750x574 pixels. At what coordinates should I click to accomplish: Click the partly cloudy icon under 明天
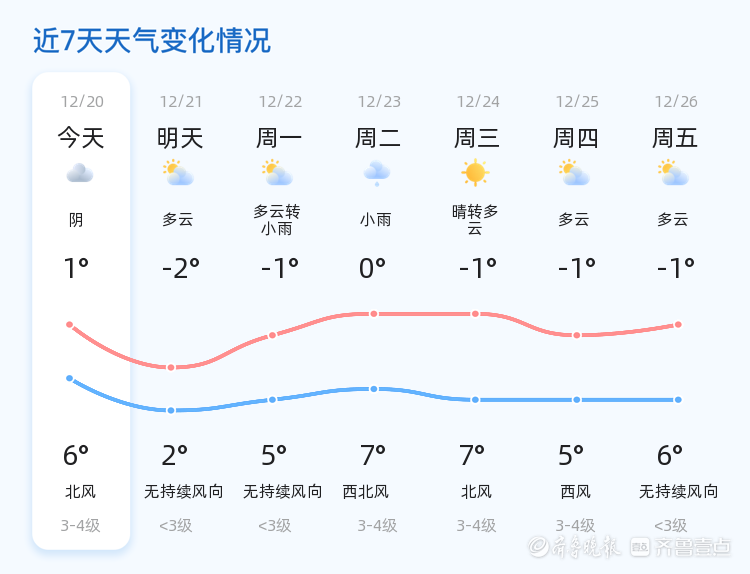pyautogui.click(x=178, y=173)
